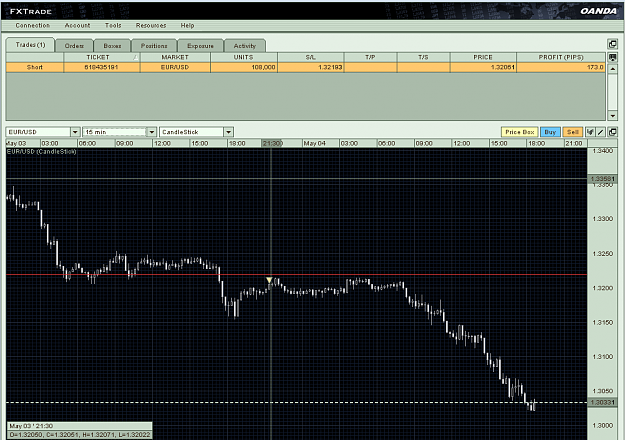Click the trades table scroll up arrow
The height and width of the screenshot is (440, 625).
click(x=613, y=69)
